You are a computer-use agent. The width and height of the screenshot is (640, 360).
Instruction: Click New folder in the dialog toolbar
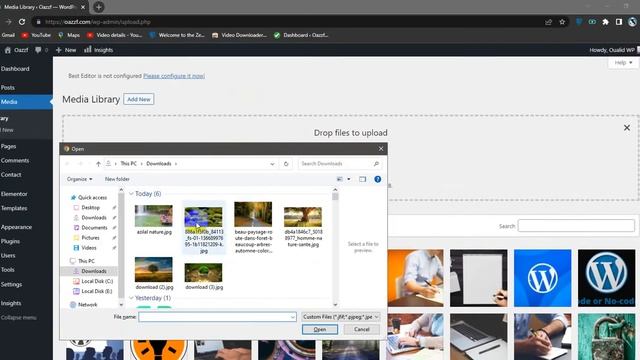coord(117,179)
